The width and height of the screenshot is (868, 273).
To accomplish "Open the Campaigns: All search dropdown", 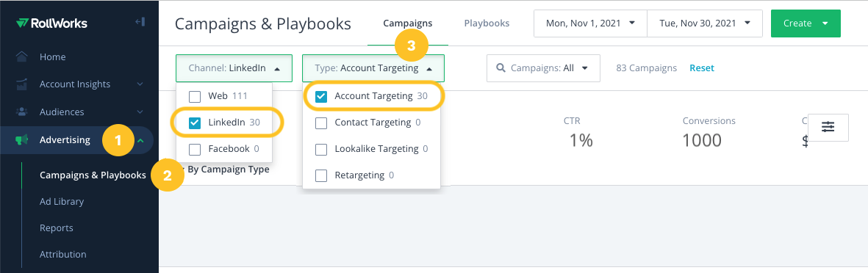I will click(x=543, y=68).
